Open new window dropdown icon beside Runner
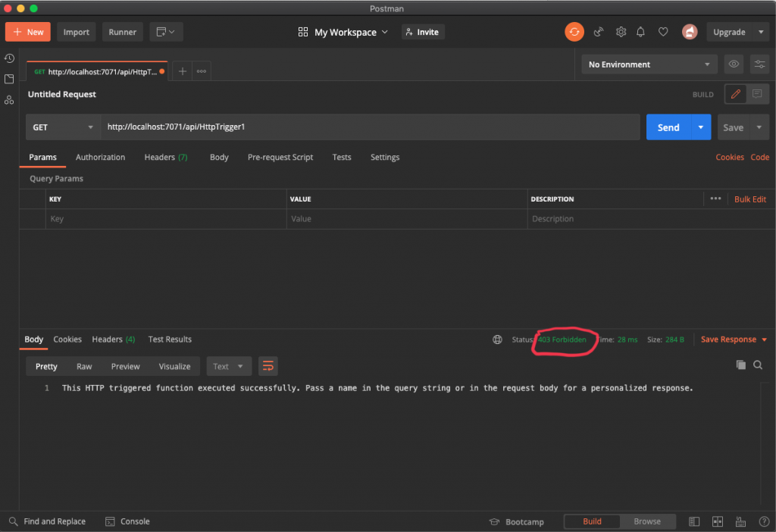The height and width of the screenshot is (532, 776). (166, 32)
